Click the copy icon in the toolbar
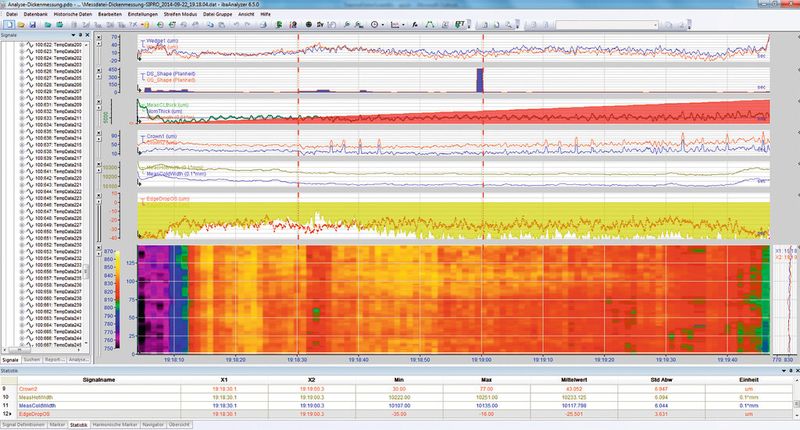 tap(210, 24)
